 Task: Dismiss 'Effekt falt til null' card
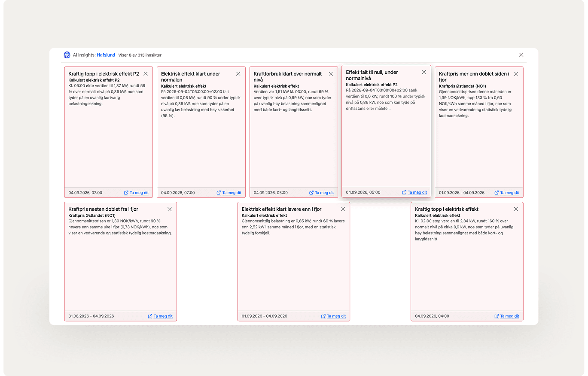tap(424, 72)
